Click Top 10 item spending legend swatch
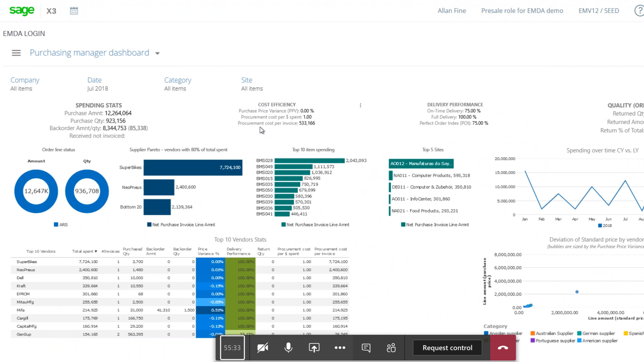The width and height of the screenshot is (644, 362). click(284, 224)
